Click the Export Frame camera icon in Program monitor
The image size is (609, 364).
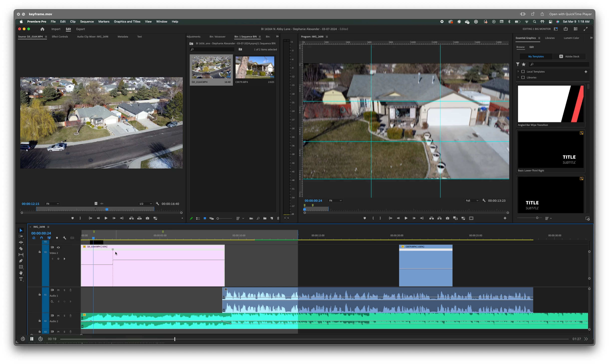pyautogui.click(x=447, y=218)
